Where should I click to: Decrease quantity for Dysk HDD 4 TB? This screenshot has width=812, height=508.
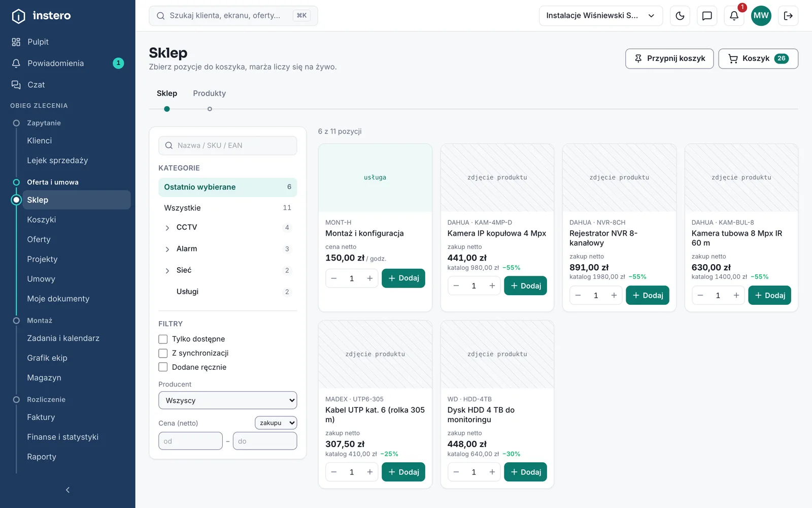point(456,472)
